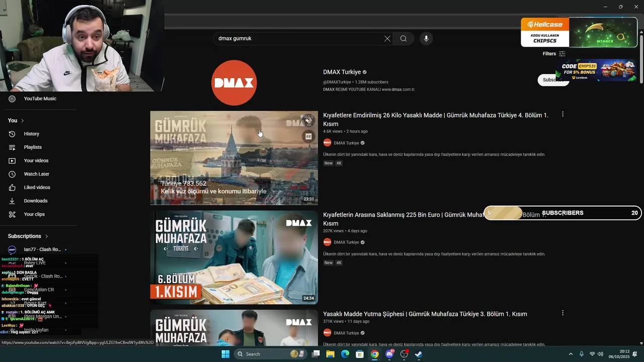Viewport: 644px width, 362px height.
Task: Play the third Gümrük Muhafaza video thumbnail
Action: click(234, 327)
